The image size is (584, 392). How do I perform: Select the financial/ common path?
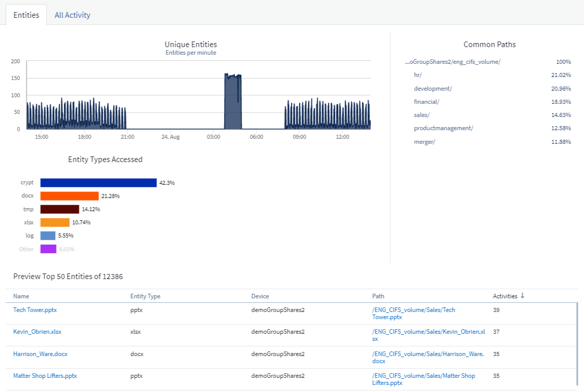point(426,102)
